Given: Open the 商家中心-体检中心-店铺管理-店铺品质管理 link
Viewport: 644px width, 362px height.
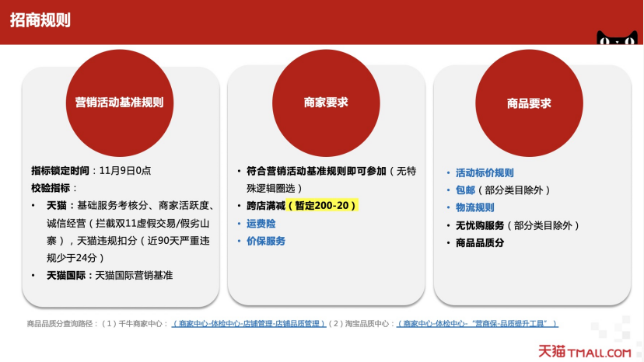Looking at the screenshot, I should [x=249, y=324].
